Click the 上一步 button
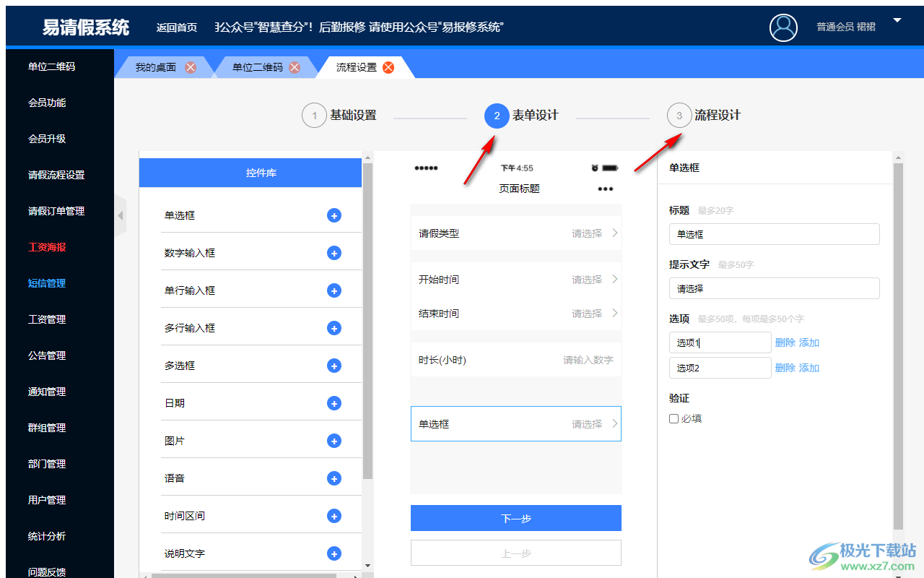Viewport: 924px width, 578px height. click(516, 553)
